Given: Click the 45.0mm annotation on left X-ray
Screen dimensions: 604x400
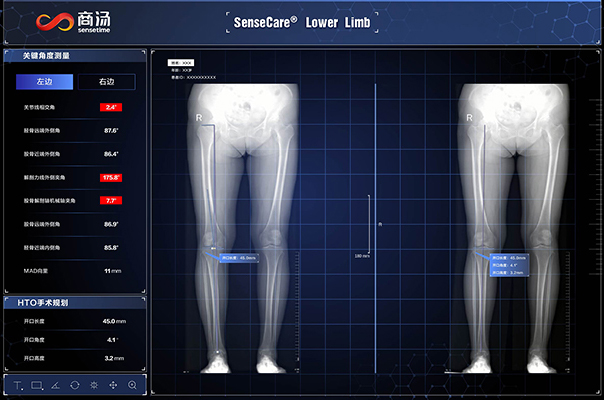Looking at the screenshot, I should (239, 258).
